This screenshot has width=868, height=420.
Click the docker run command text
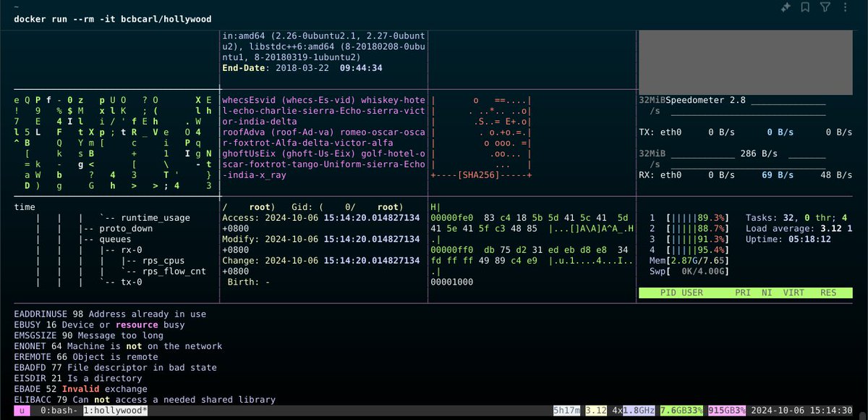pos(113,19)
